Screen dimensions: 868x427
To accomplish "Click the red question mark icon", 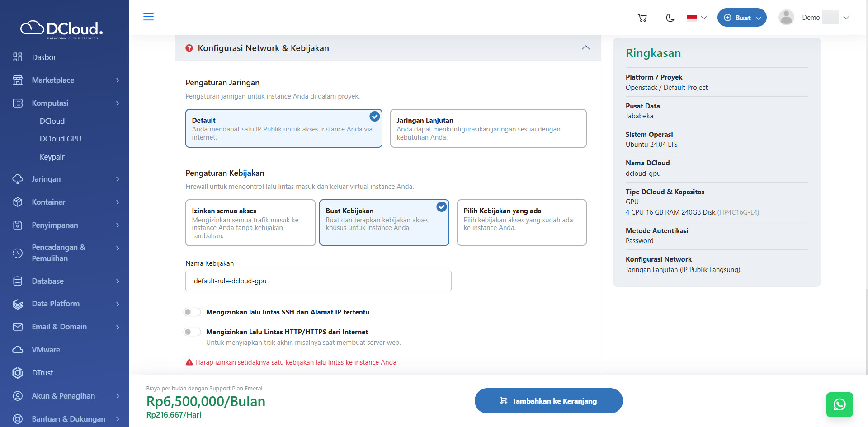I will (x=189, y=48).
